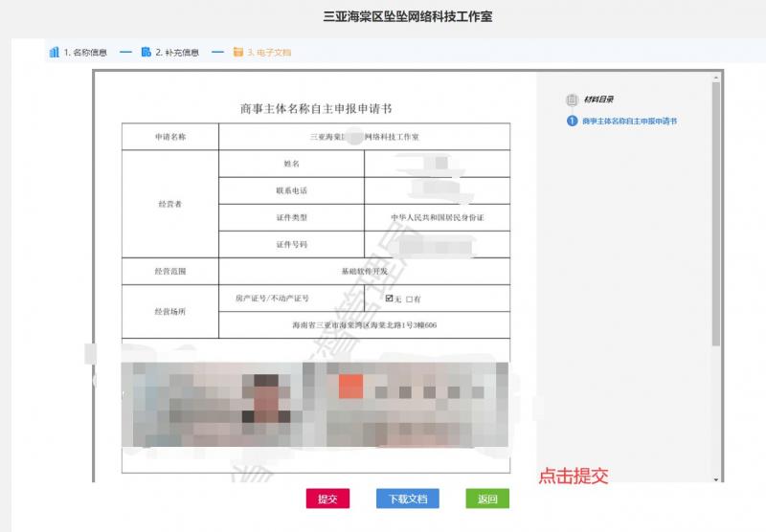Open step 3 电子文档
The image size is (766, 532).
(x=268, y=52)
